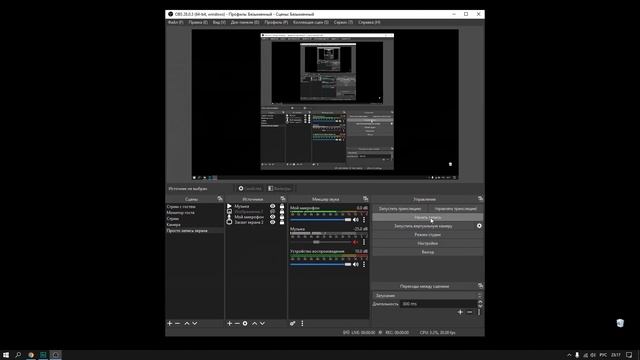Open the Профиль menu

(x=276, y=22)
